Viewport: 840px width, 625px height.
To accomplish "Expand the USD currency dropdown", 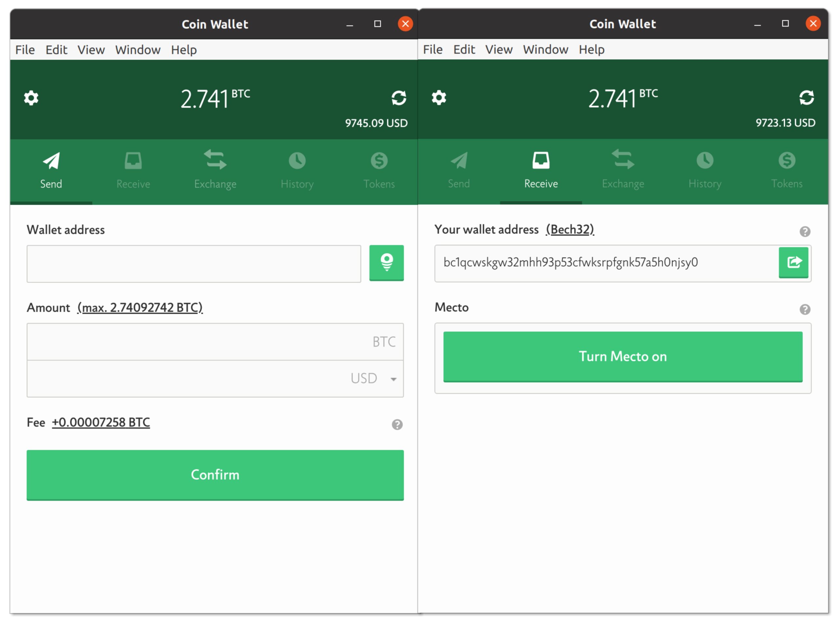I will point(393,379).
